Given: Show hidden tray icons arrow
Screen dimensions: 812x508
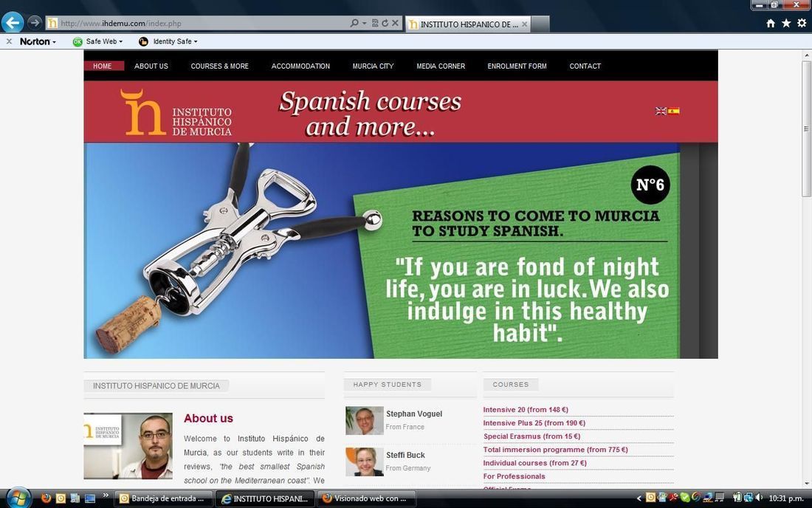Looking at the screenshot, I should [x=639, y=498].
